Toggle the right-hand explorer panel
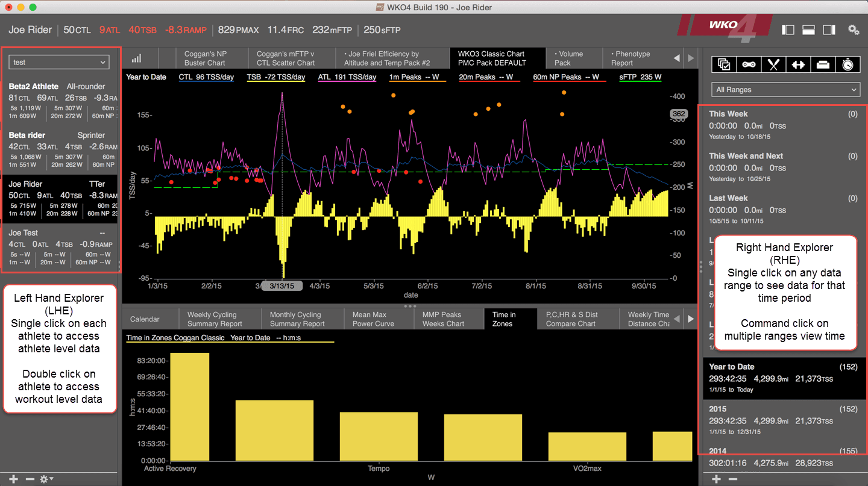This screenshot has height=486, width=868. point(829,30)
